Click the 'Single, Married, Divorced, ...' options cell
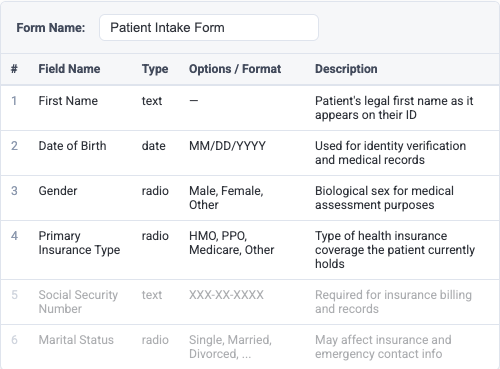 click(230, 347)
